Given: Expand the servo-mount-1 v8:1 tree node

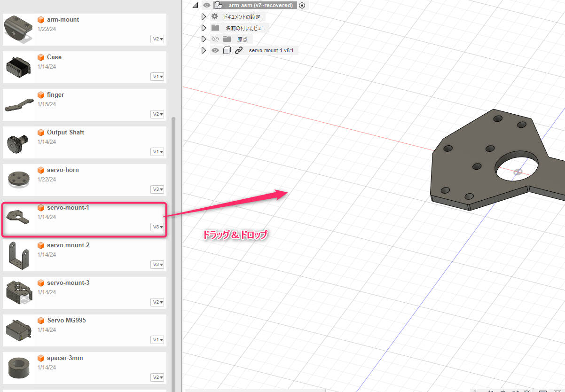Looking at the screenshot, I should tap(204, 50).
